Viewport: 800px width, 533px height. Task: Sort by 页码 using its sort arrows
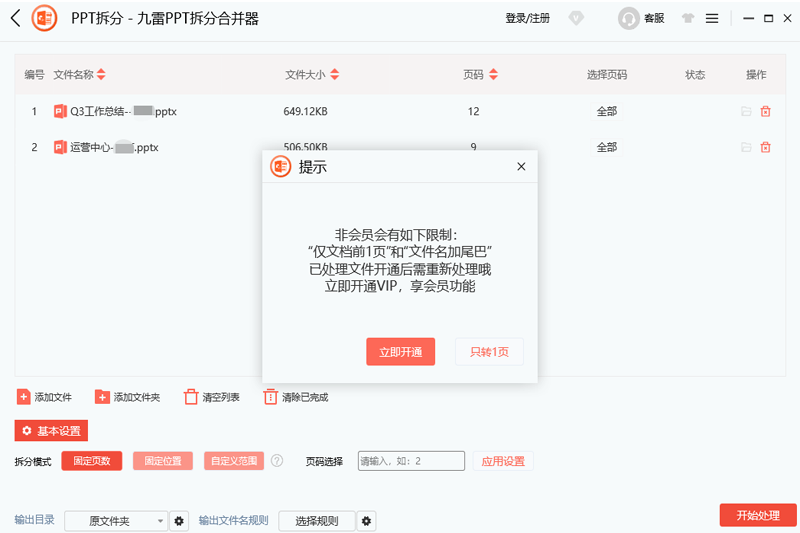point(493,74)
